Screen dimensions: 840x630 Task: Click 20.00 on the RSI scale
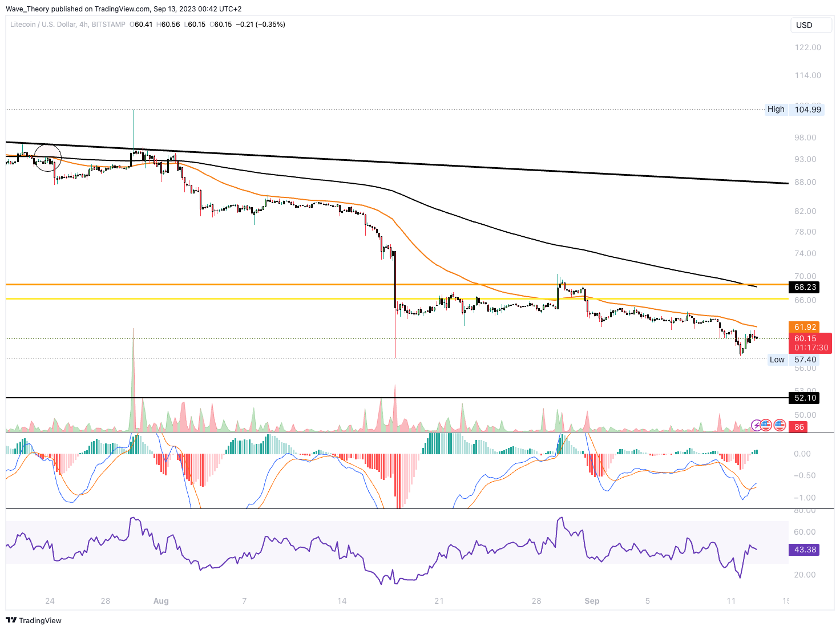click(805, 575)
